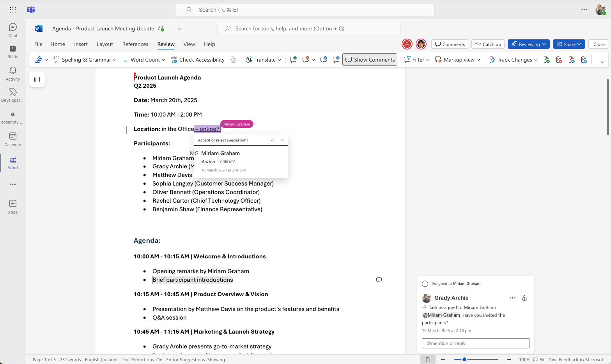611x364 pixels.
Task: Click zoom in plus button
Action: point(509,359)
